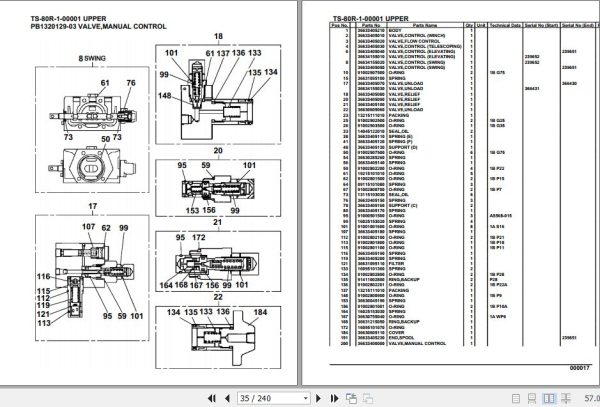
Task: Click the 'Parts Name' column header
Action: click(425, 25)
